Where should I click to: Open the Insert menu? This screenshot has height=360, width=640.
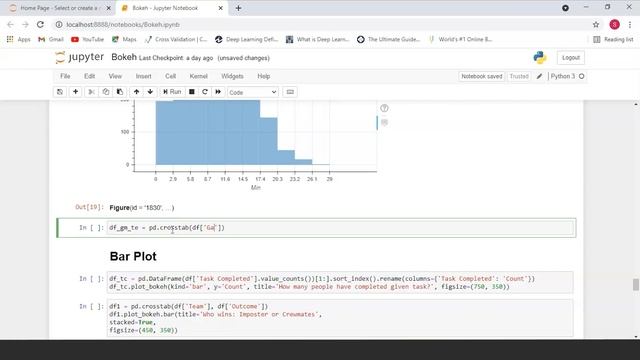point(143,76)
